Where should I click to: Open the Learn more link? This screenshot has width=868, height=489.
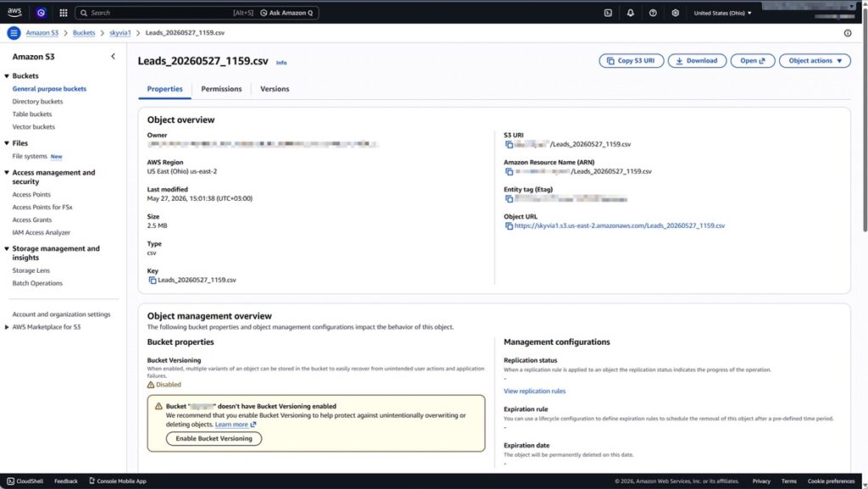(x=236, y=425)
